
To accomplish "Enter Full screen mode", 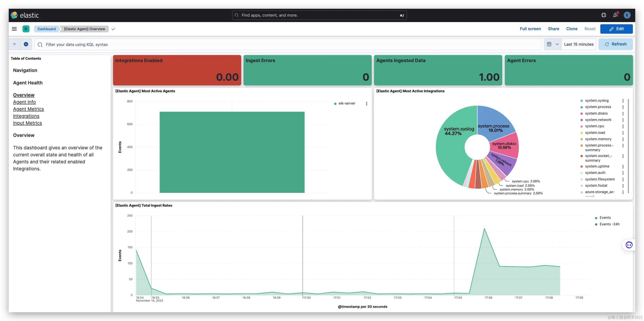I will 530,29.
